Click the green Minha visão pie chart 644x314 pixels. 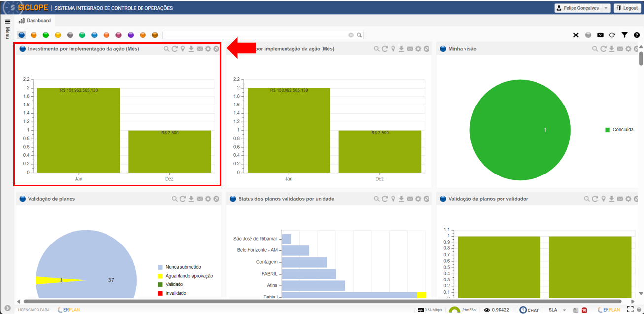[x=520, y=129]
